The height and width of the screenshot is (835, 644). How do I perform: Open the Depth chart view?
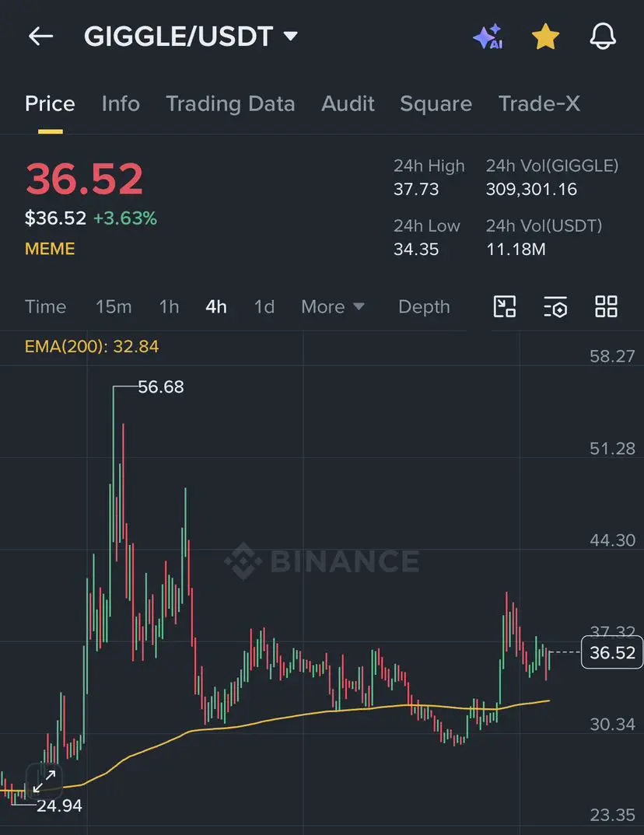[x=424, y=307]
